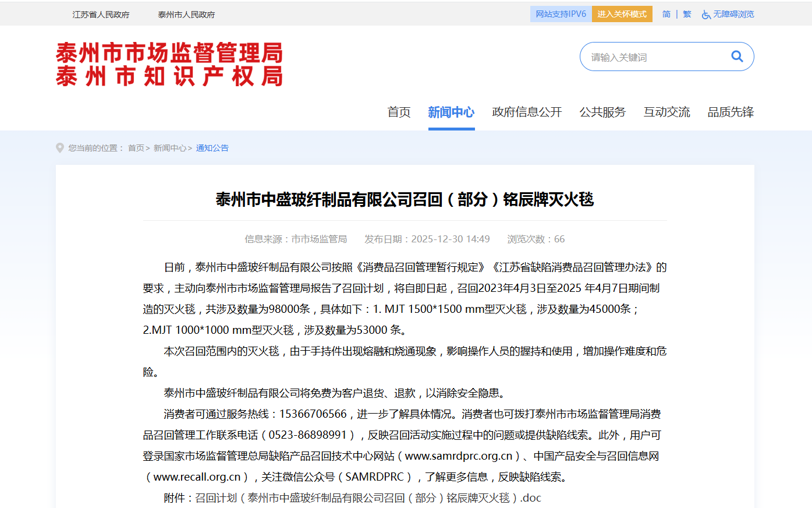Open the 互动交流 menu item
The height and width of the screenshot is (508, 812).
(666, 112)
